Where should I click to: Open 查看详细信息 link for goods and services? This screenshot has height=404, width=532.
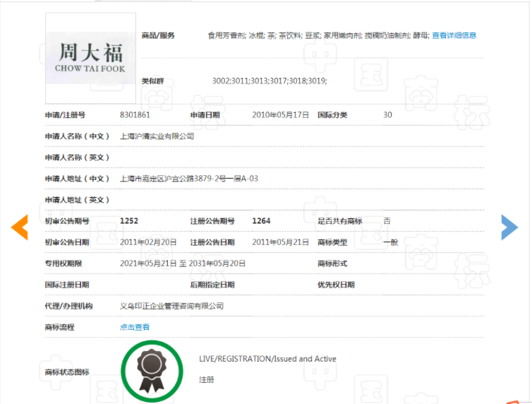pyautogui.click(x=454, y=35)
